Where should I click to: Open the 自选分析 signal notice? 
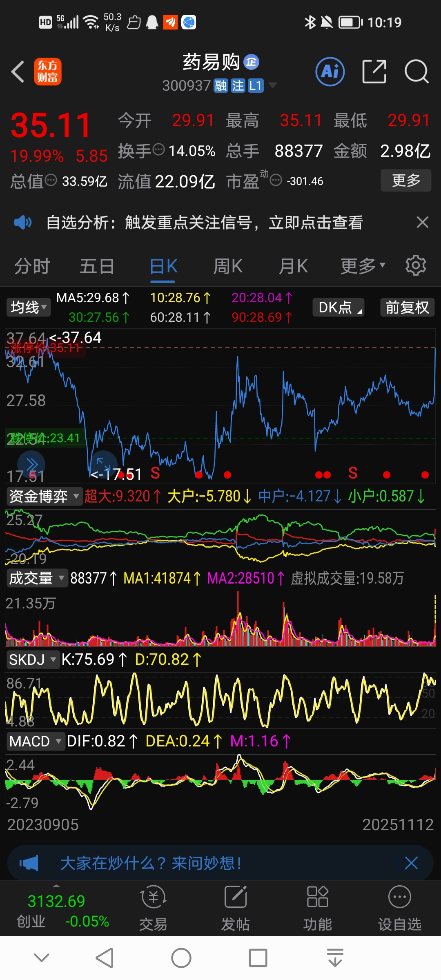point(205,223)
